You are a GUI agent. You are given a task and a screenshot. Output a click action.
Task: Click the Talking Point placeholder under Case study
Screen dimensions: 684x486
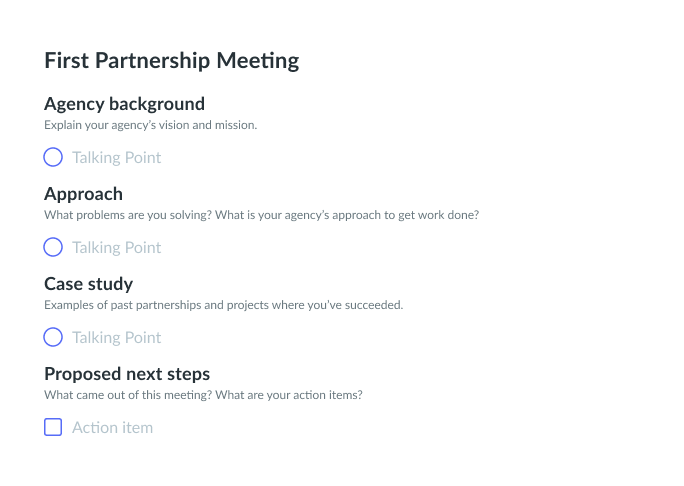[x=116, y=337]
